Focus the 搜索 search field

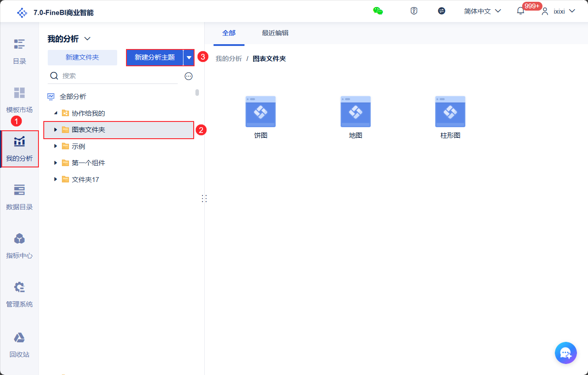[x=113, y=76]
